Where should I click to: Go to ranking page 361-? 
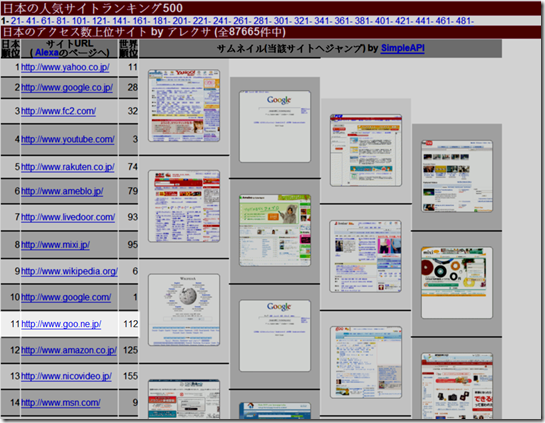pyautogui.click(x=344, y=21)
